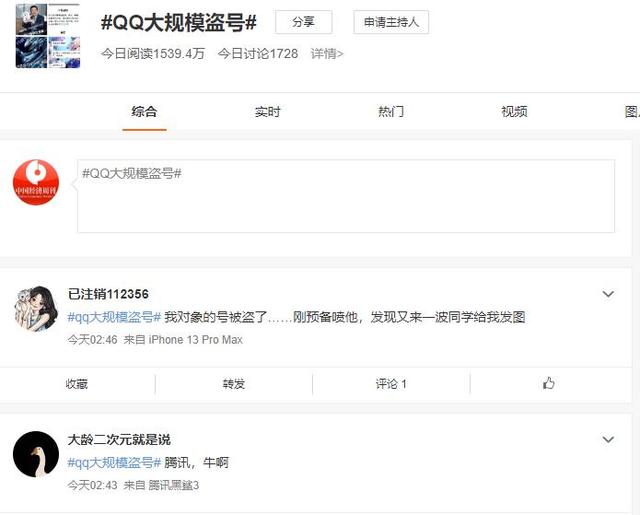640x515 pixels.
Task: Open the topic cover image collage
Action: coord(48,36)
